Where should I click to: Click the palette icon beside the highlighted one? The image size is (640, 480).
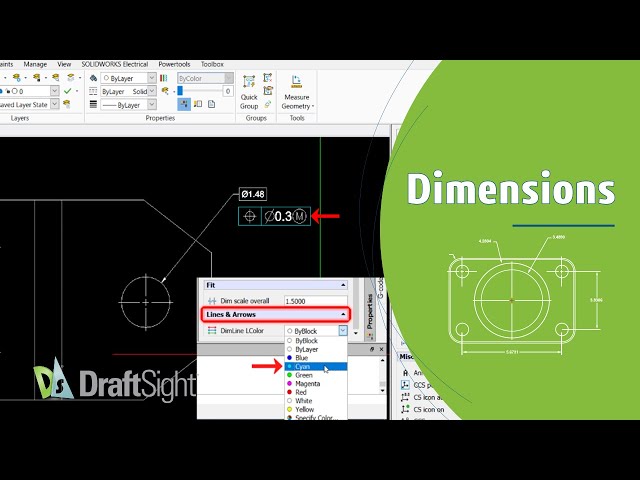[198, 104]
